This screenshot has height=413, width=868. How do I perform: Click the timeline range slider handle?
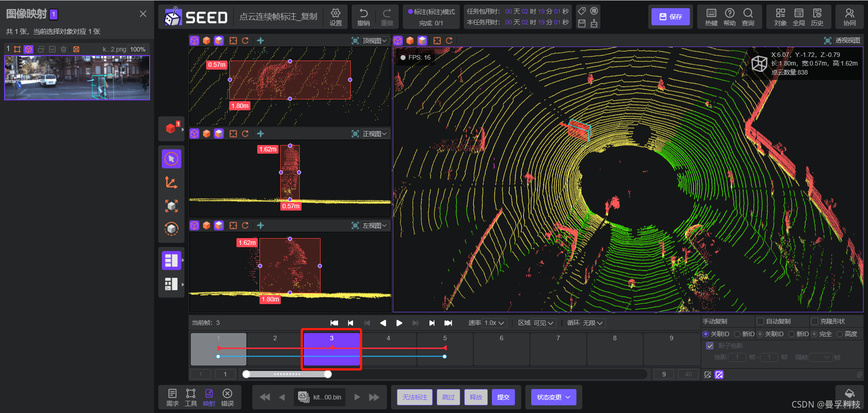328,374
